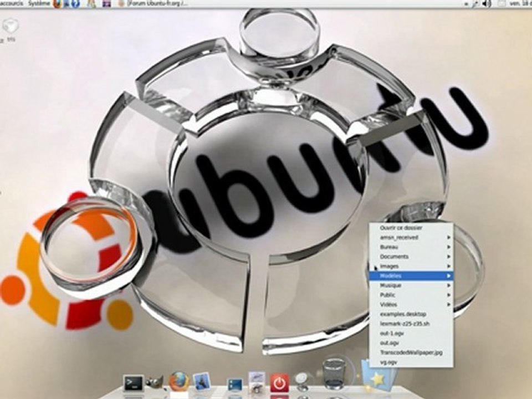Open the Documents folder entry
This screenshot has height=399, width=532.
411,257
